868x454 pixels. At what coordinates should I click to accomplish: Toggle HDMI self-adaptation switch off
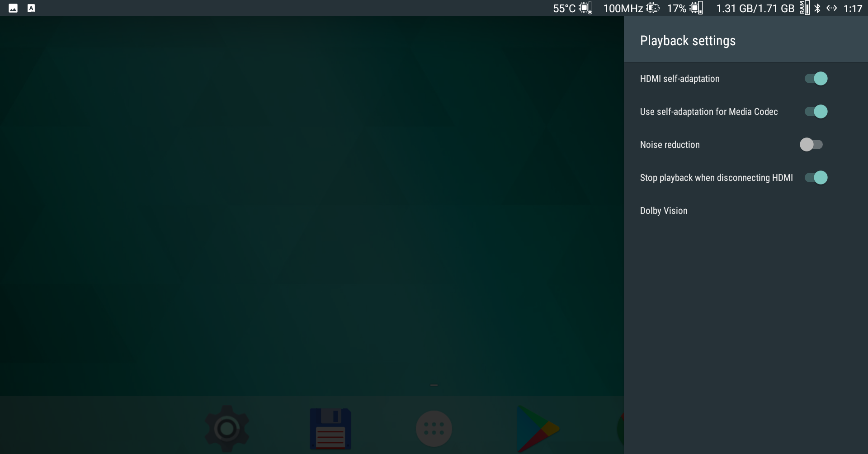[x=816, y=79]
